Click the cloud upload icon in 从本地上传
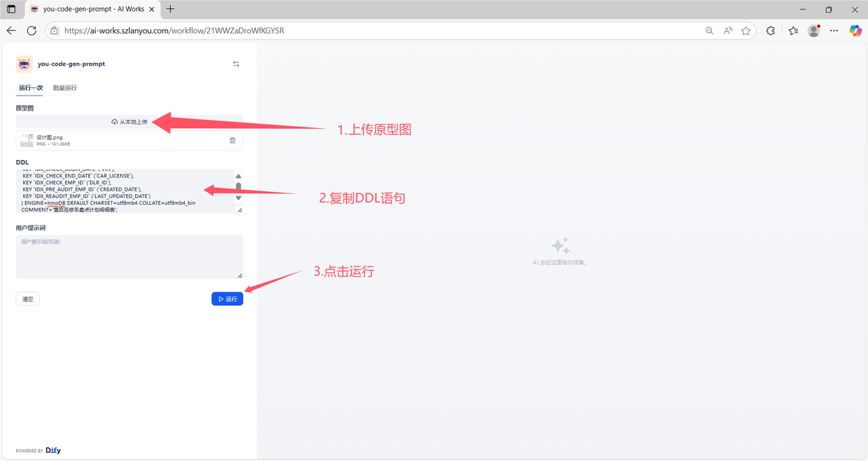The image size is (868, 461). tap(114, 121)
